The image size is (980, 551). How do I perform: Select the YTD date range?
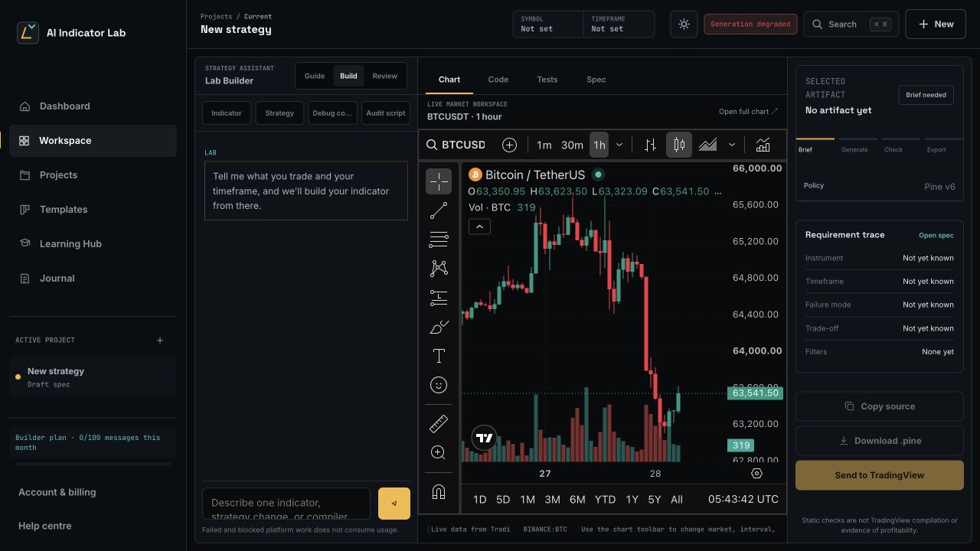point(605,499)
